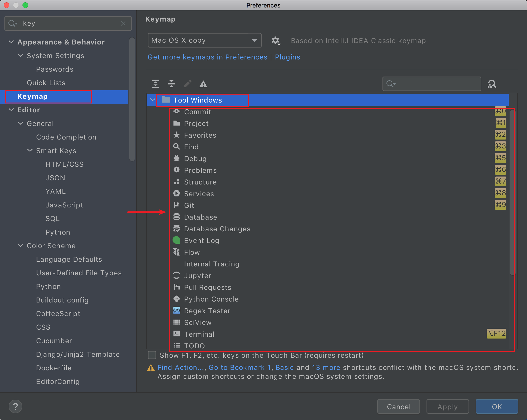
Task: Collapse the Color Scheme section
Action: click(x=21, y=246)
